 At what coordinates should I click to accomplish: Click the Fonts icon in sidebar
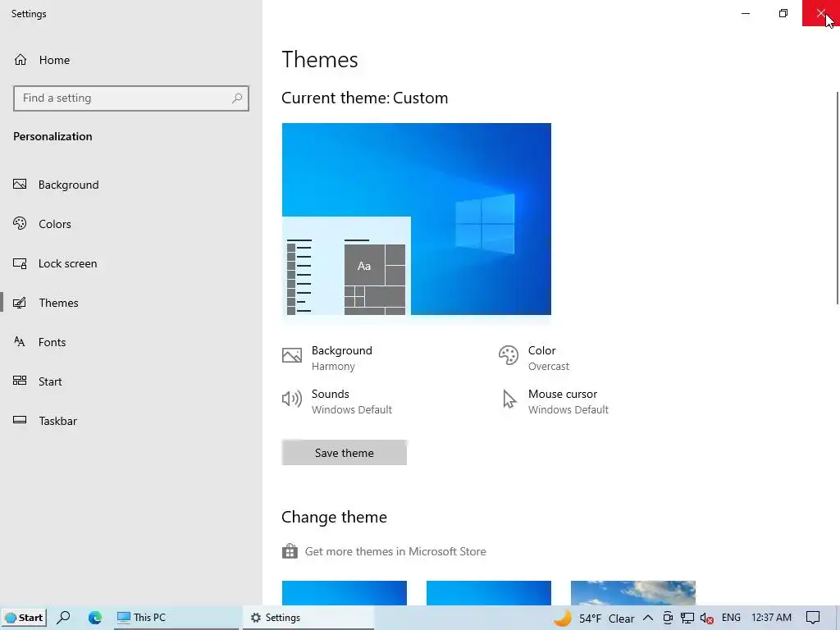(x=20, y=342)
